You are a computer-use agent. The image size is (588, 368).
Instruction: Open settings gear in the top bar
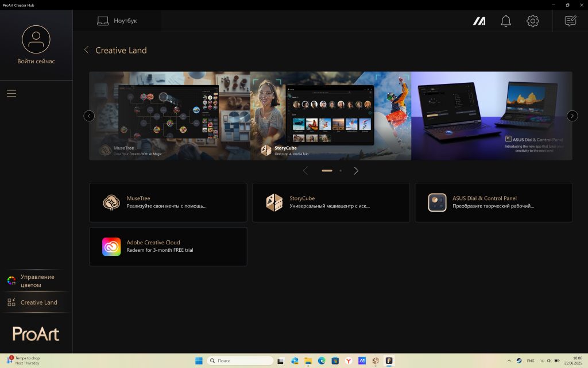click(532, 21)
